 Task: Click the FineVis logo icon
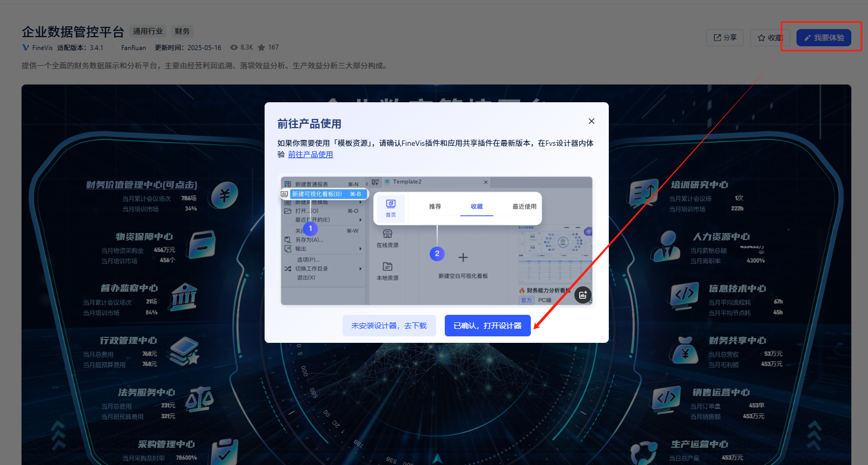[26, 47]
